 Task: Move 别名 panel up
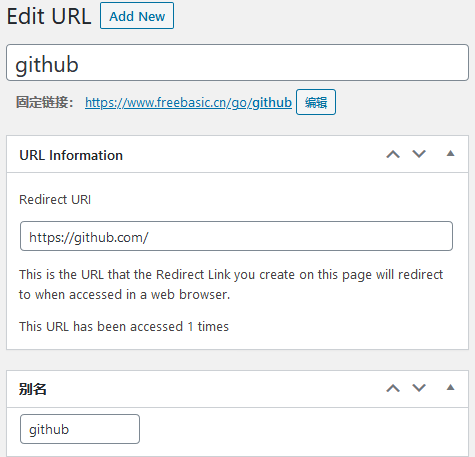(x=393, y=388)
